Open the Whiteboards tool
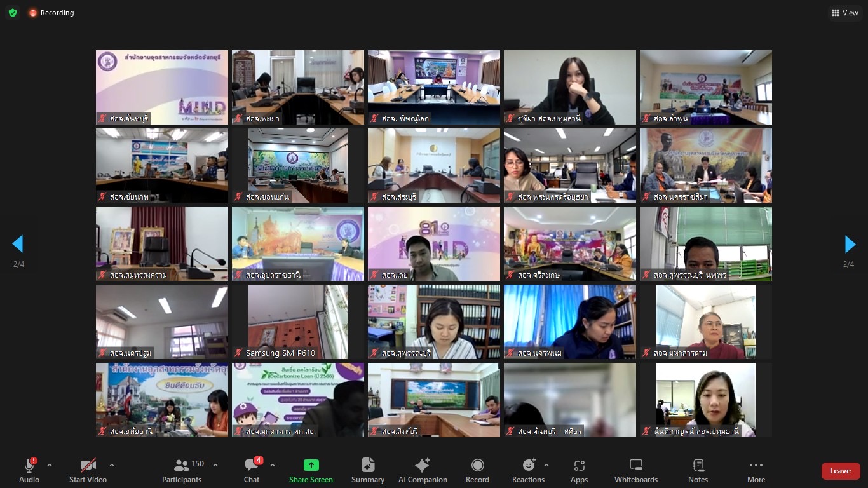This screenshot has width=868, height=488. tap(635, 471)
